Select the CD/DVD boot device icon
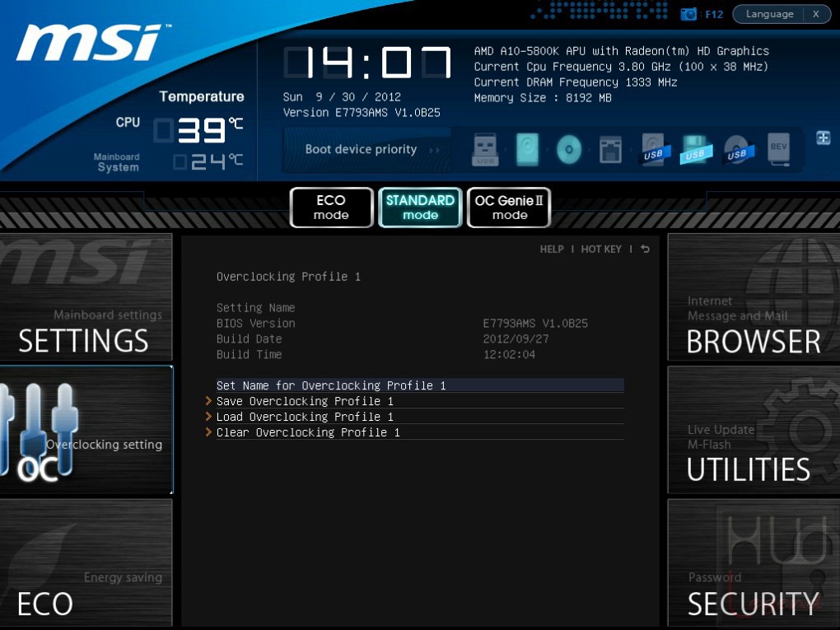The width and height of the screenshot is (840, 630). [x=569, y=149]
